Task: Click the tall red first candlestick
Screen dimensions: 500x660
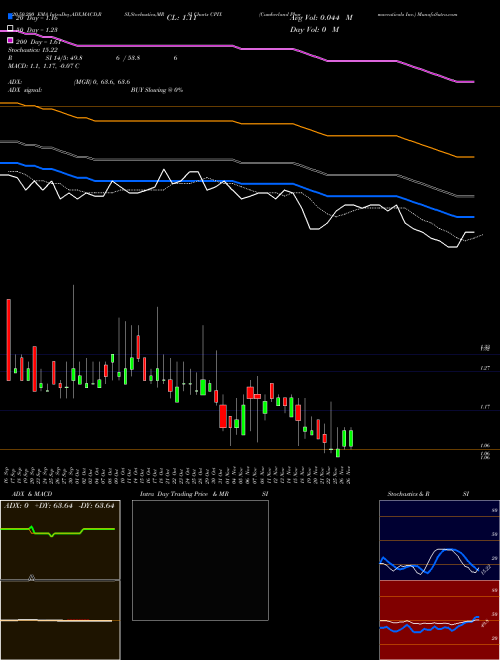Action: 8,340
